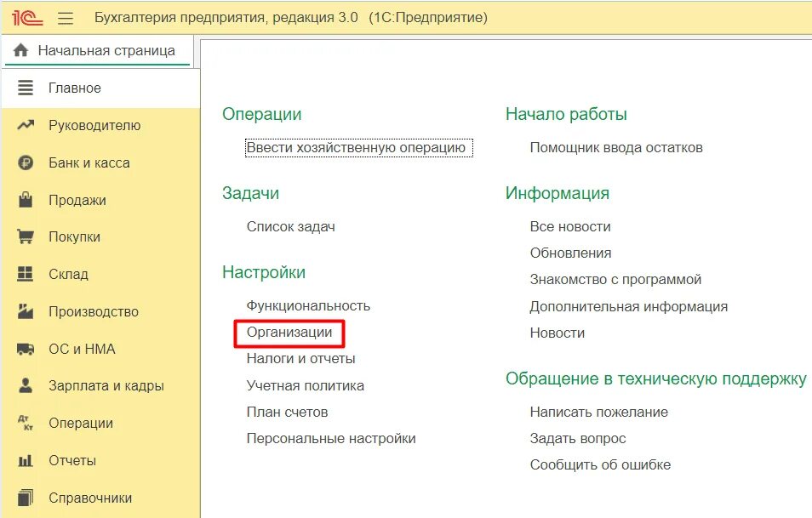Open Организации settings
Screen dimensions: 812x518
point(289,333)
